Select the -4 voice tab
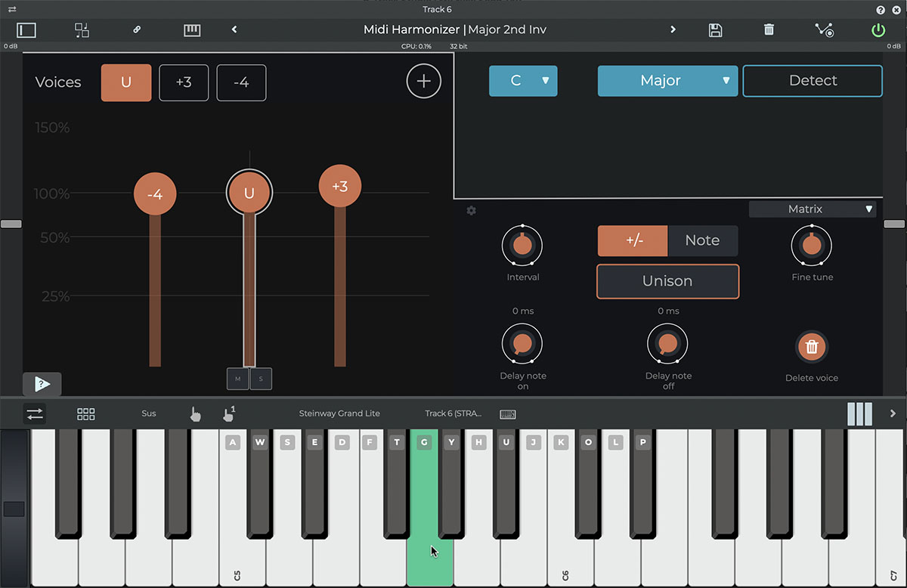The width and height of the screenshot is (907, 588). [x=241, y=83]
